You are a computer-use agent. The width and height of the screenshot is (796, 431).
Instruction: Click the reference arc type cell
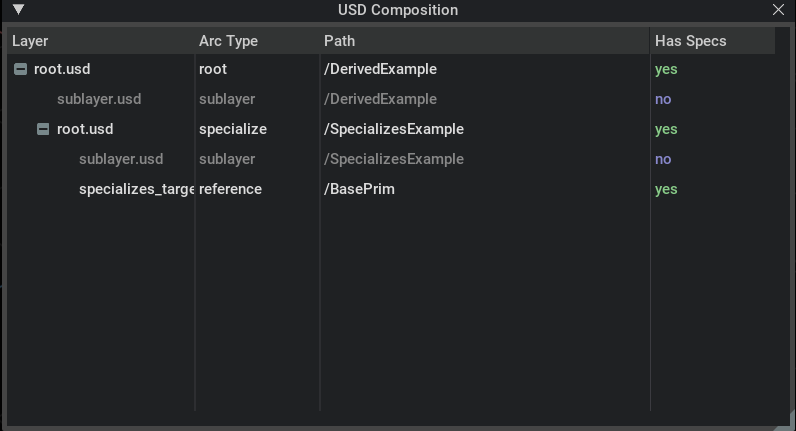230,190
